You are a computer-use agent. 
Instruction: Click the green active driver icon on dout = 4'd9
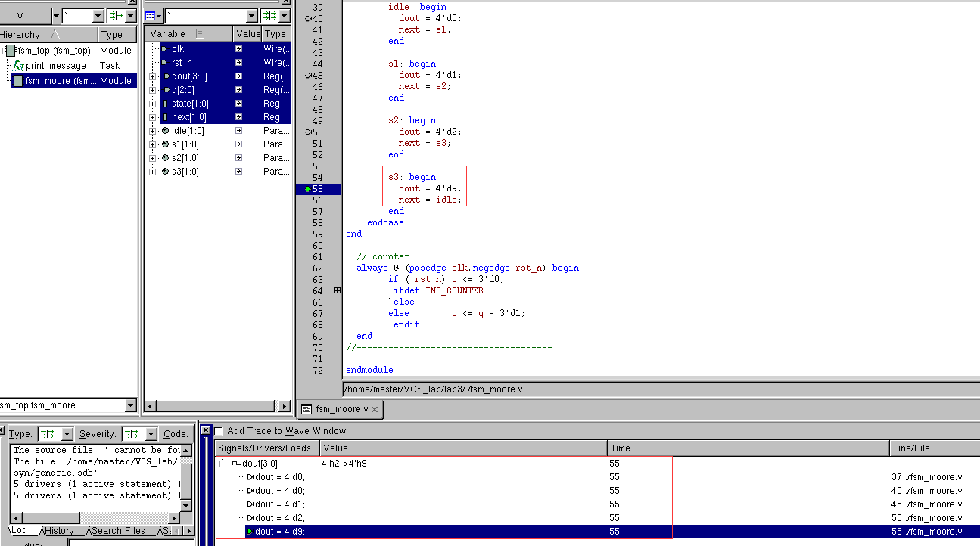[x=250, y=532]
